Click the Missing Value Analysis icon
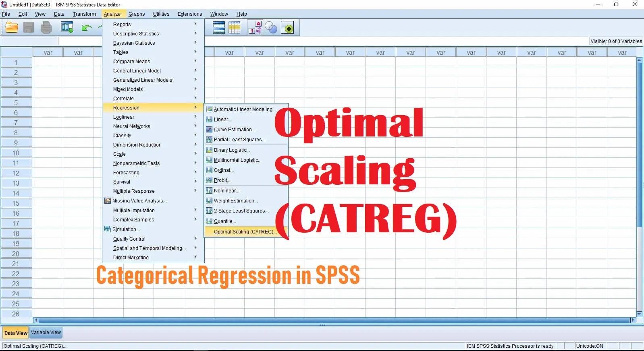The width and height of the screenshot is (644, 351). [x=108, y=200]
